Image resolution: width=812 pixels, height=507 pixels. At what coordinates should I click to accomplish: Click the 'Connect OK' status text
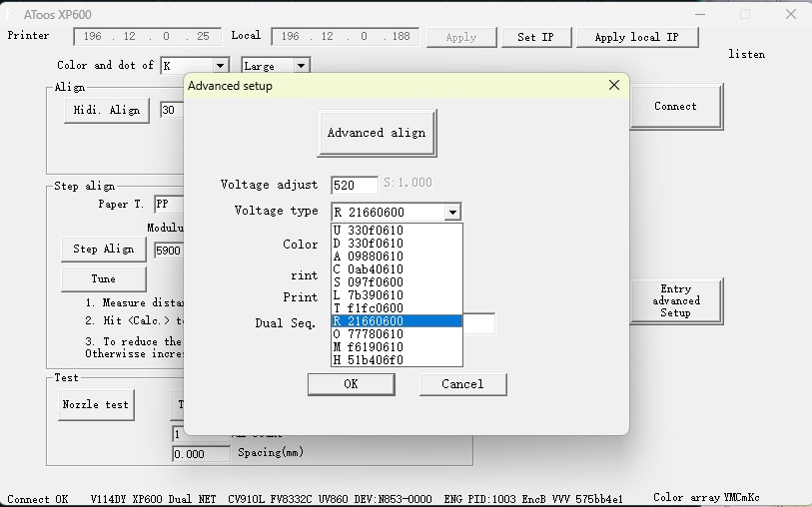click(38, 499)
